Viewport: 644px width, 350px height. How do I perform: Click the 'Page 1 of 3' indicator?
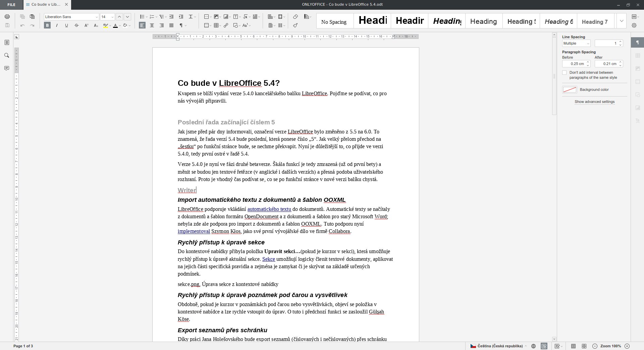pyautogui.click(x=23, y=346)
